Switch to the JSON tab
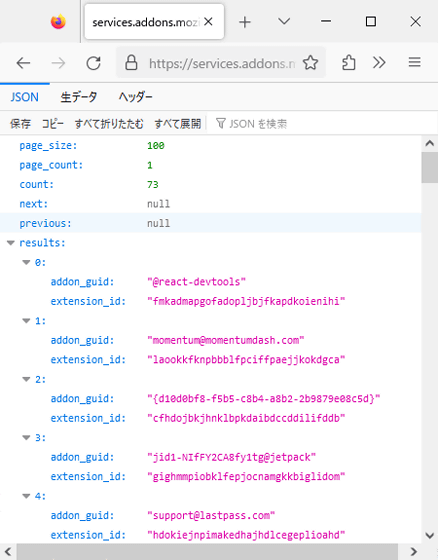Viewport: 438px width, 560px height. (24, 97)
